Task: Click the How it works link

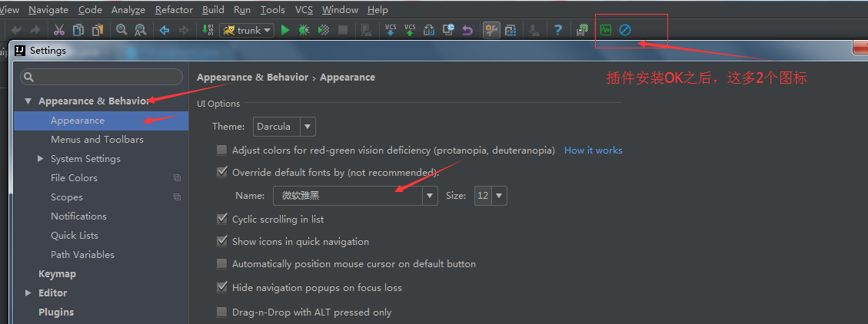Action: pyautogui.click(x=593, y=150)
